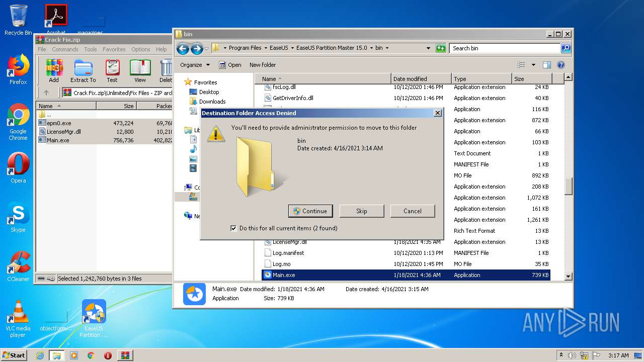Open the Options menu in WinRAR
The image size is (644, 362).
(x=141, y=49)
